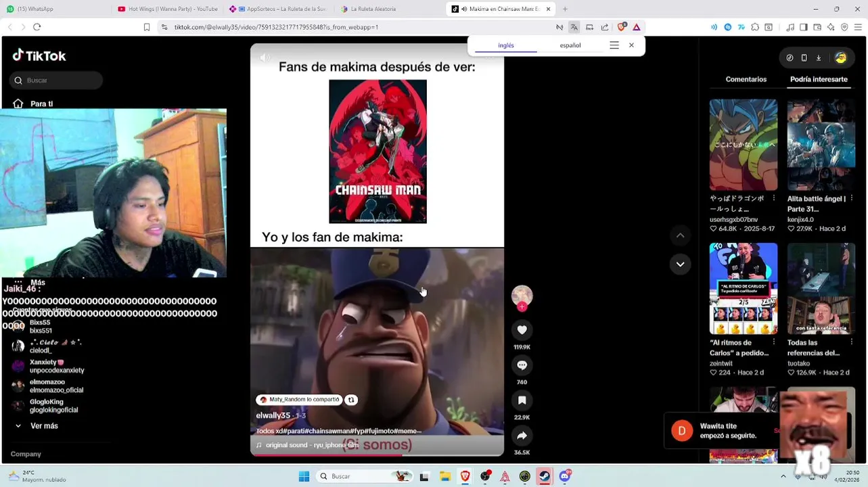Open Brave Leo AI sparkle icon
The width and height of the screenshot is (868, 487).
(x=831, y=27)
